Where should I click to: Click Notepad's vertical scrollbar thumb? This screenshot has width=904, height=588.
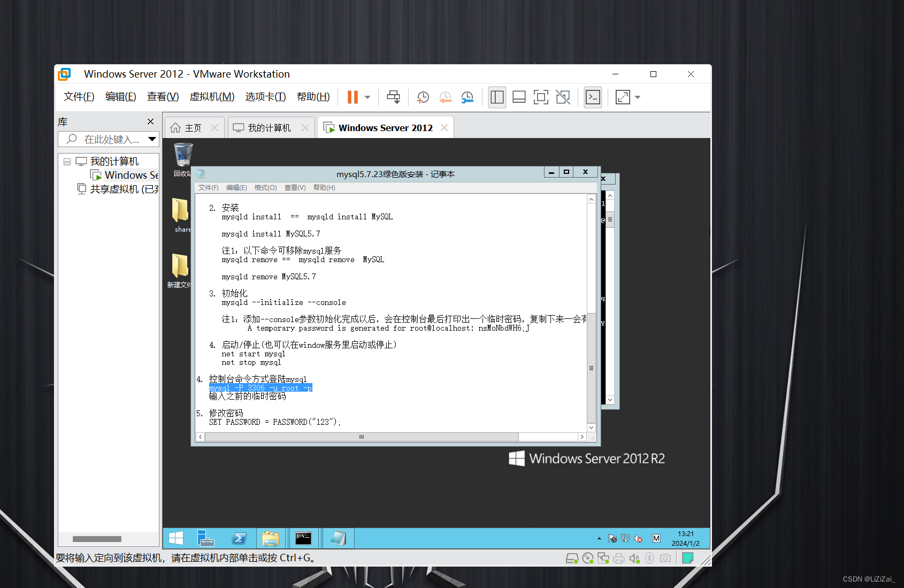591,368
